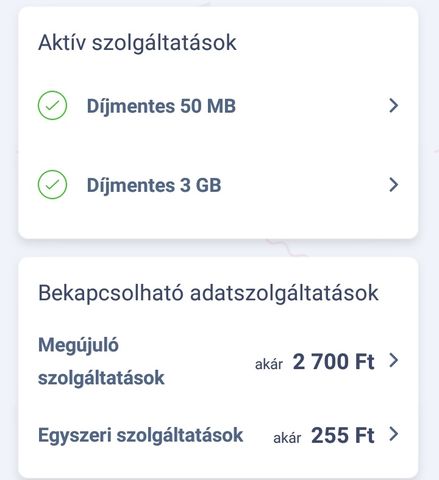The width and height of the screenshot is (439, 480).
Task: Click the Aktív szolgáltatások heading
Action: pos(137,43)
